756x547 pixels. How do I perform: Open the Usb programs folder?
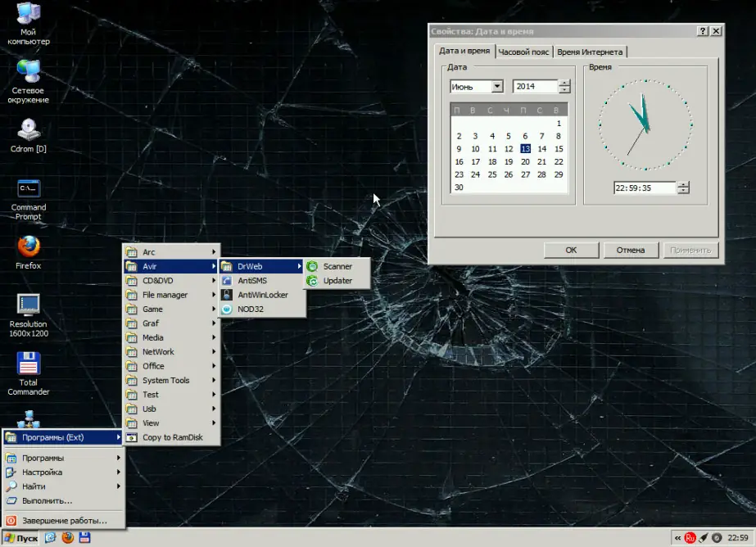(x=172, y=409)
